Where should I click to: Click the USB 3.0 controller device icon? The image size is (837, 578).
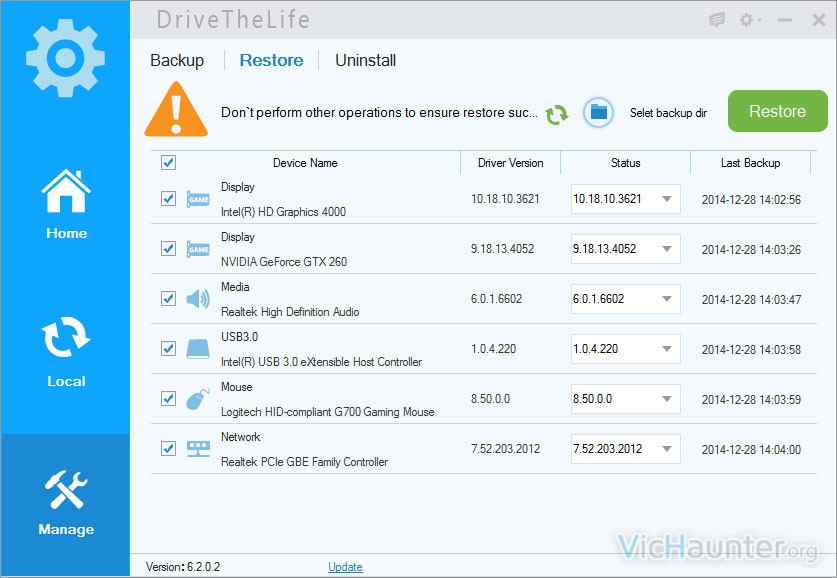tap(198, 349)
